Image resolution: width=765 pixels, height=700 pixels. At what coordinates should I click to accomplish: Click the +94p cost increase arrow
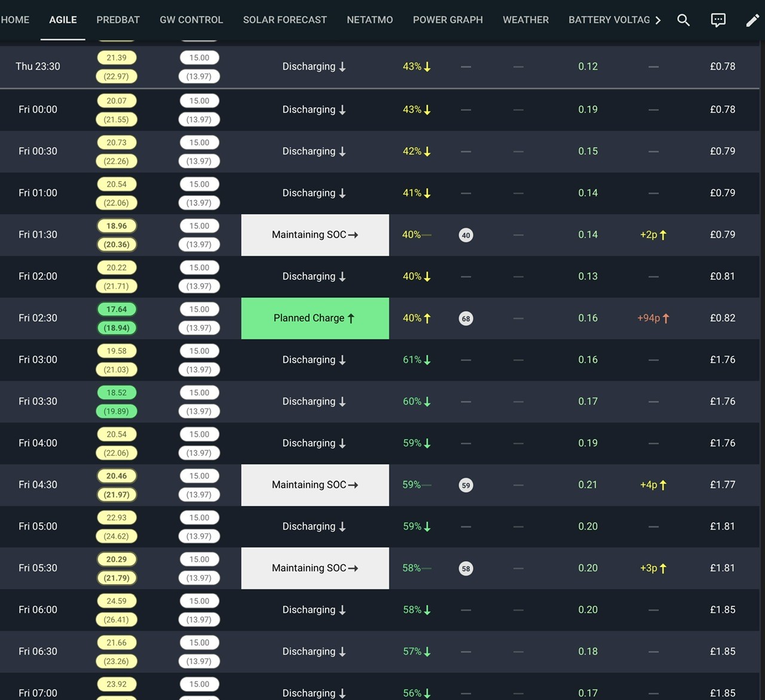point(666,318)
